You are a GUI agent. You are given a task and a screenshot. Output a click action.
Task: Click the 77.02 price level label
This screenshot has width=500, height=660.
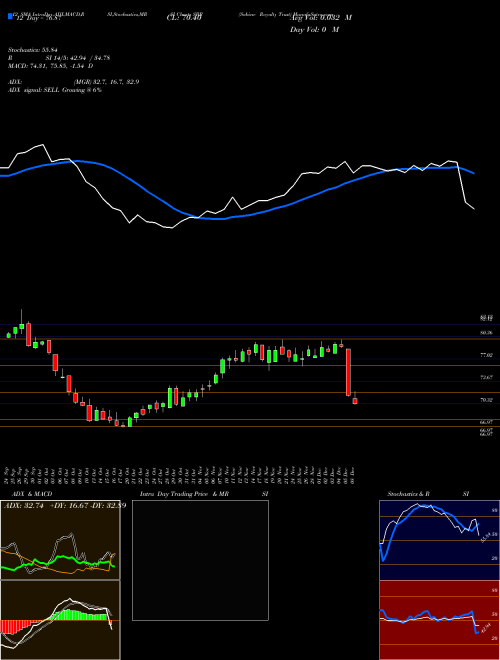tap(486, 356)
